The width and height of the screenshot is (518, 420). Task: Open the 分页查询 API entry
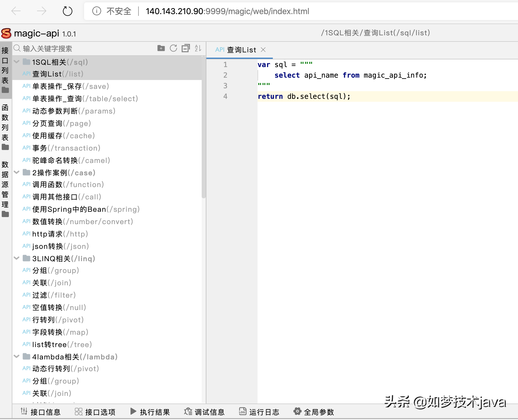pos(61,123)
